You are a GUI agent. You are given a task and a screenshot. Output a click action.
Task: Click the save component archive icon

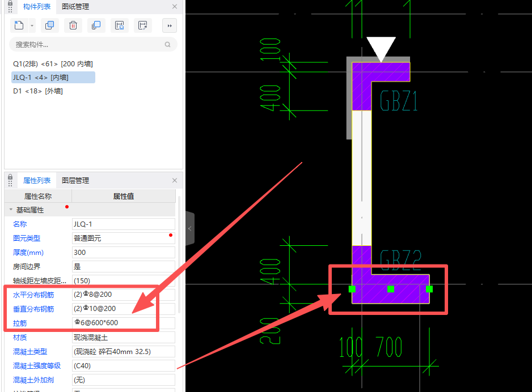(x=120, y=25)
